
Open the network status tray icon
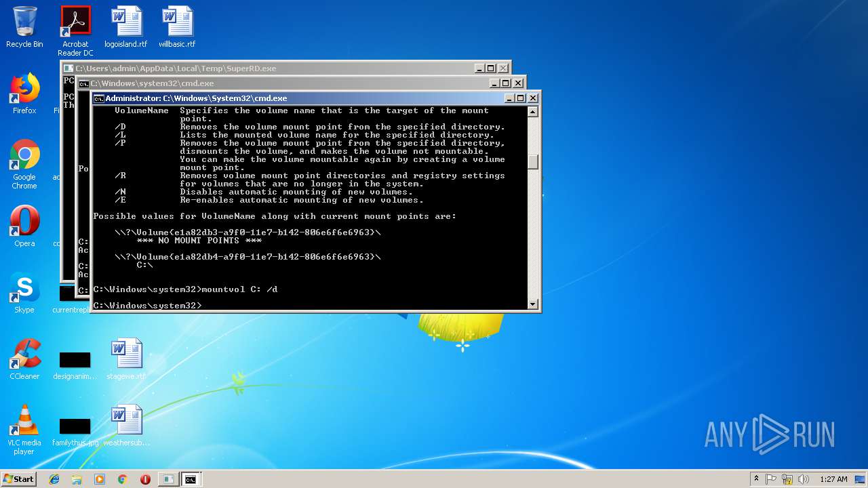[787, 479]
